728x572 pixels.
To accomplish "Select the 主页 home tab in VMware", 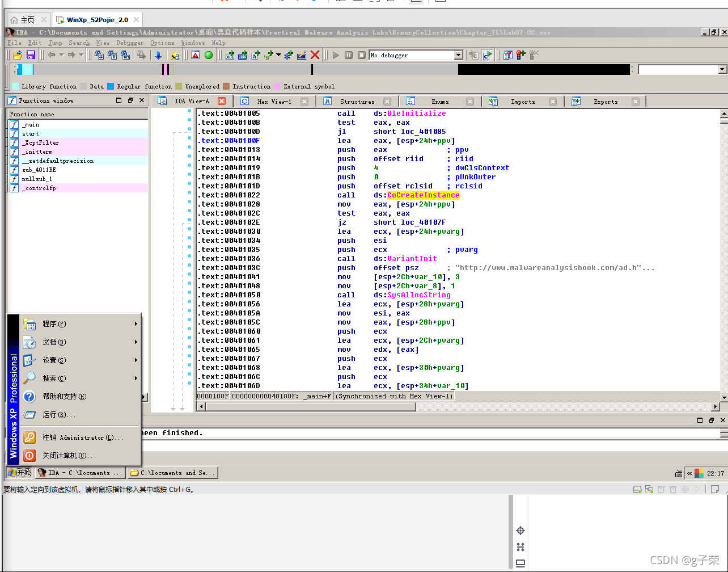I will (x=27, y=20).
